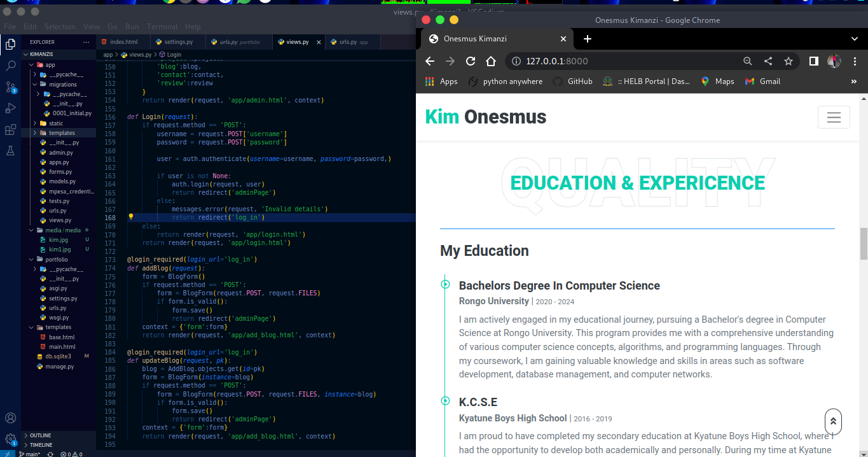Toggle the website's hamburger navigation menu

(833, 118)
